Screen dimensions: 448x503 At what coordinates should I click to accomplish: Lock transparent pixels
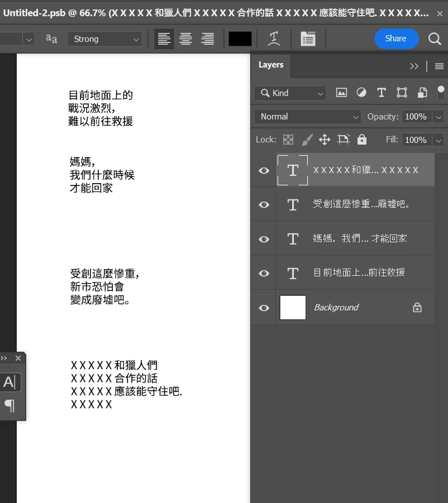(288, 140)
